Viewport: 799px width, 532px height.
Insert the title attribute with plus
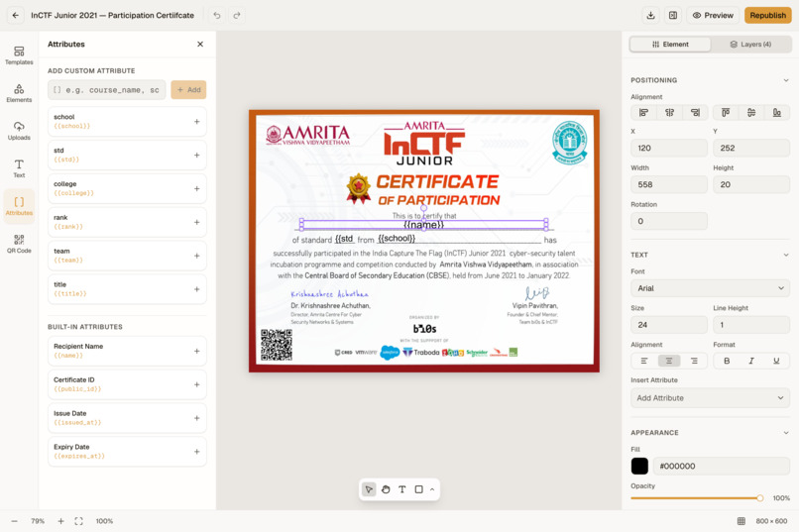(196, 289)
